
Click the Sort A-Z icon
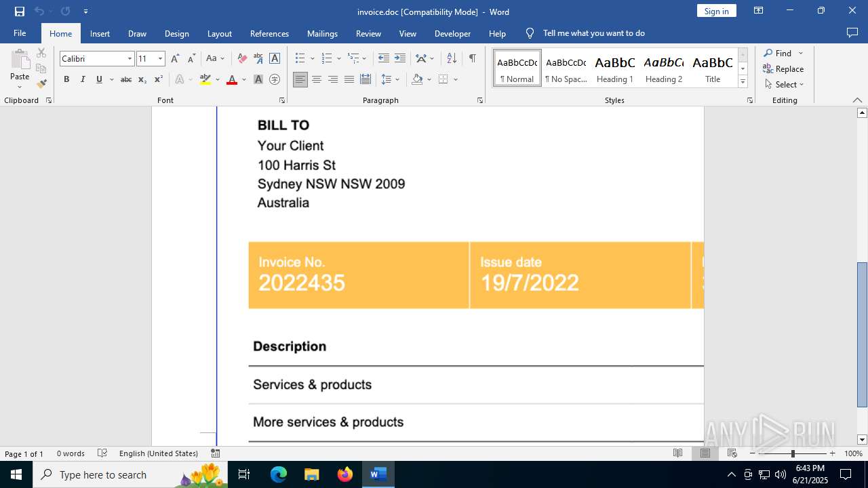[x=452, y=58]
